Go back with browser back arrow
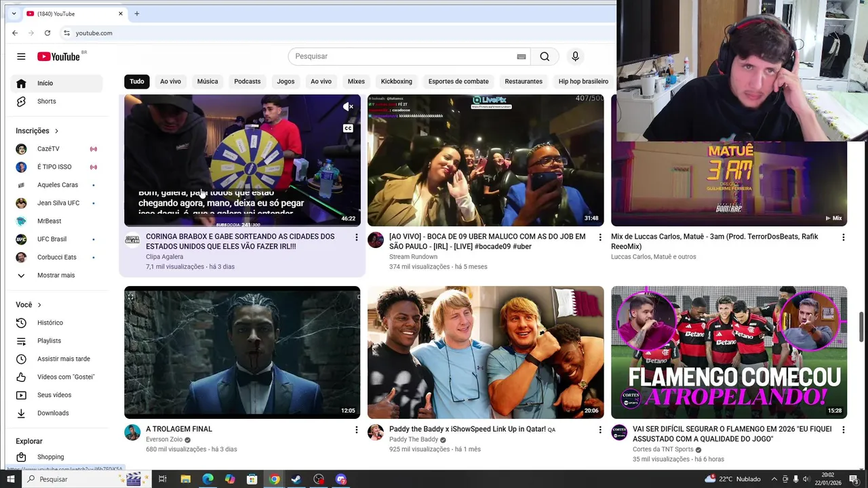The width and height of the screenshot is (868, 488). [15, 33]
